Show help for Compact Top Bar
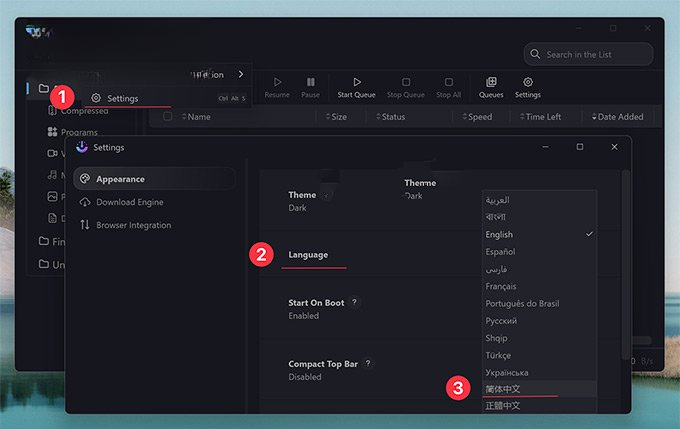 coord(368,363)
